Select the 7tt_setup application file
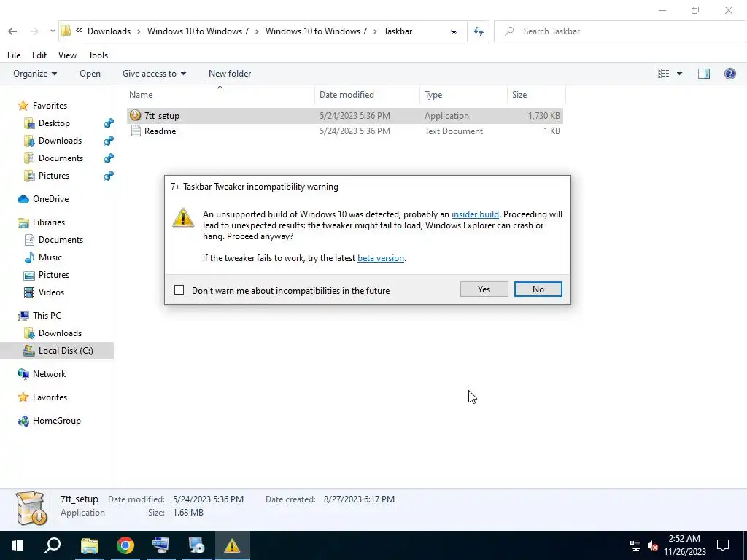Image resolution: width=747 pixels, height=560 pixels. 345,116
